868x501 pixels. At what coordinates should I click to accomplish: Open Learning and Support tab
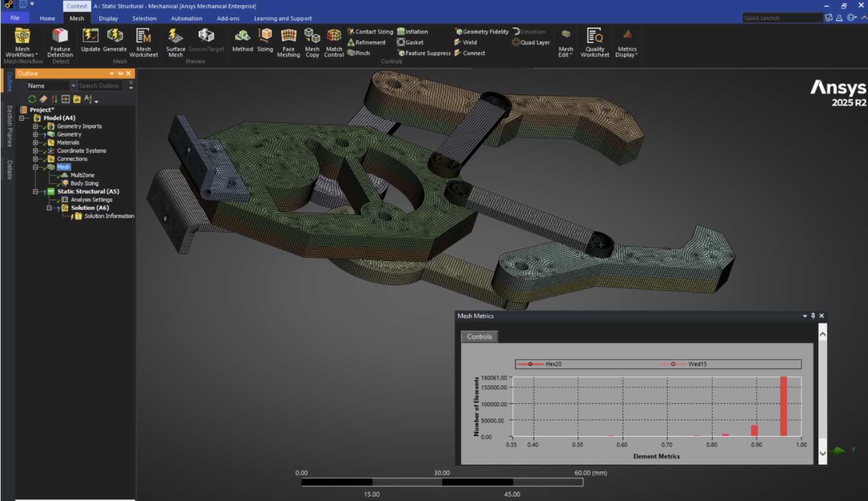(x=283, y=18)
